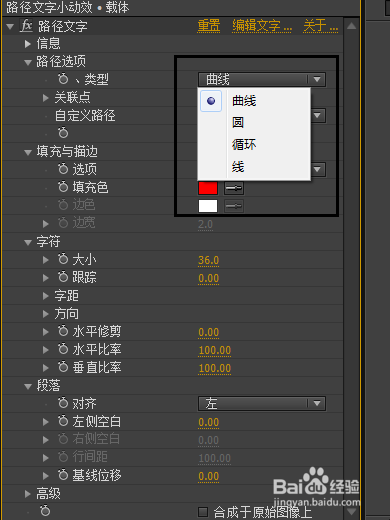Click the 水平修剪 value 0.00
Image resolution: width=390 pixels, height=520 pixels.
coord(209,332)
